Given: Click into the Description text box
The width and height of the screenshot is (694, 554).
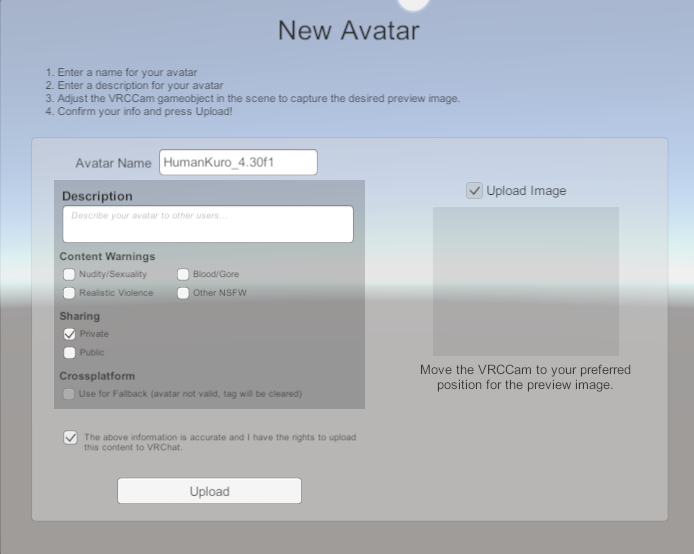Looking at the screenshot, I should point(208,224).
